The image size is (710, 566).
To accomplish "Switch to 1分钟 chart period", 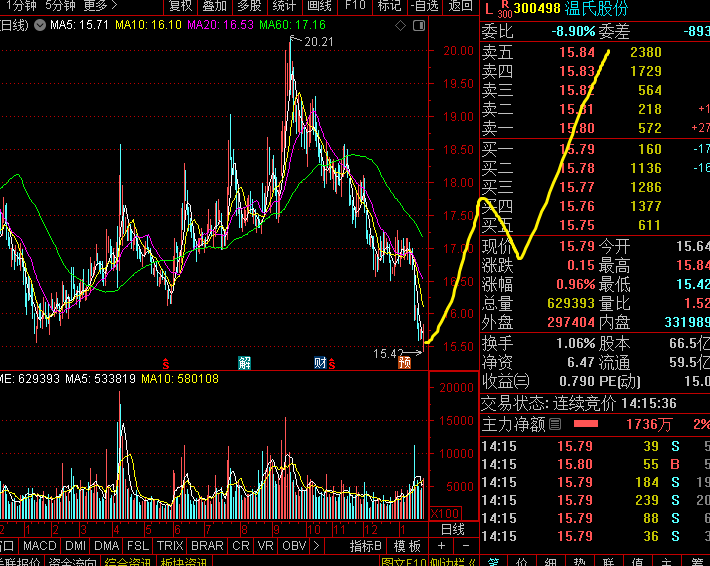I will [x=21, y=6].
